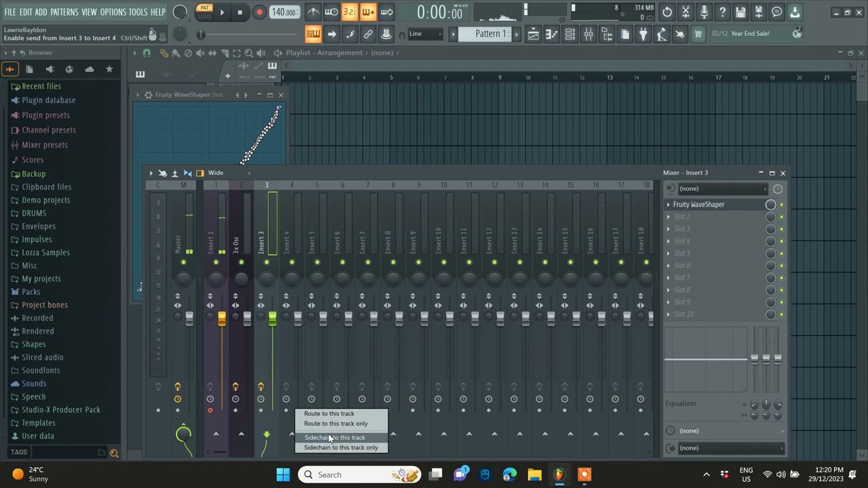868x488 pixels.
Task: Toggle Slot 10 enable LED
Action: pyautogui.click(x=781, y=314)
